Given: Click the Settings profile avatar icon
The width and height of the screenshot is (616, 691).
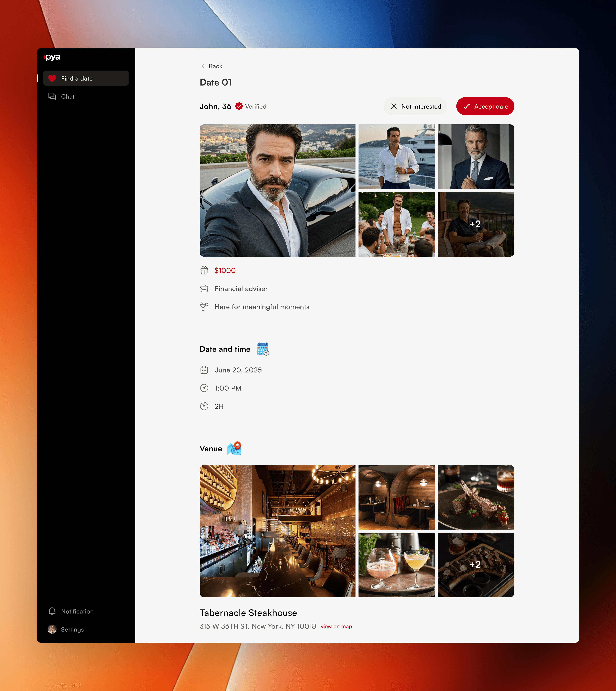Looking at the screenshot, I should pyautogui.click(x=52, y=629).
